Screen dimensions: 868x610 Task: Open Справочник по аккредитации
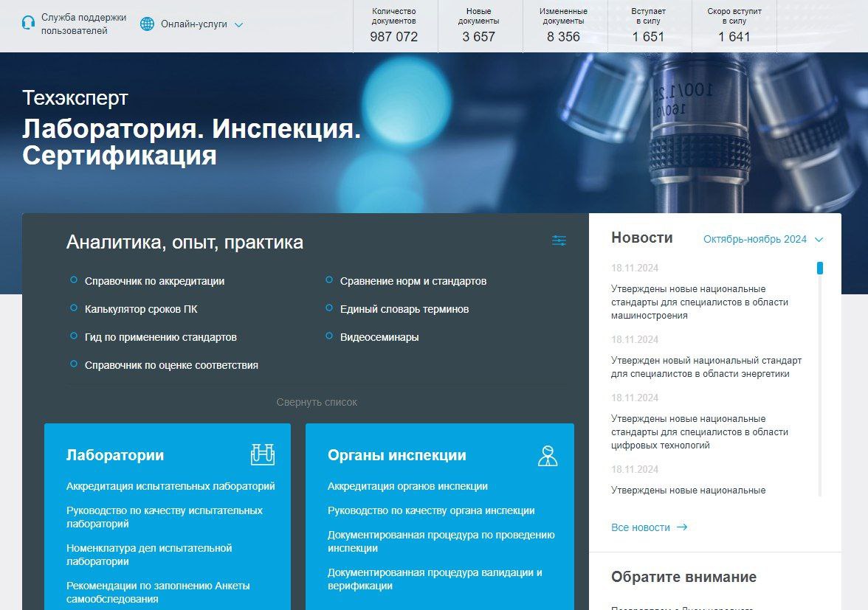(154, 281)
